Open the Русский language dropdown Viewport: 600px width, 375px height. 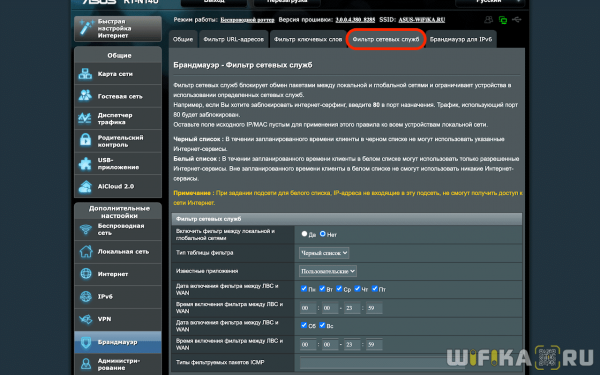click(x=490, y=2)
